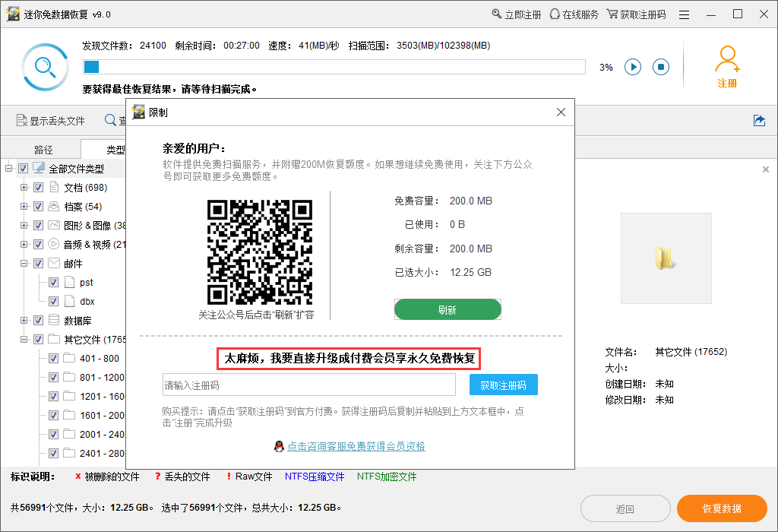Resume scanning with the play button

click(x=633, y=67)
